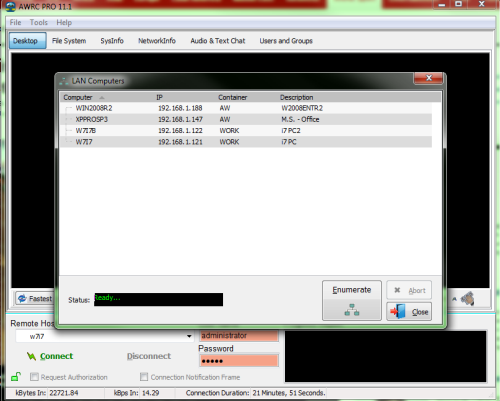Click the kBytes In value 22721.84
The width and height of the screenshot is (500, 401).
pyautogui.click(x=64, y=393)
